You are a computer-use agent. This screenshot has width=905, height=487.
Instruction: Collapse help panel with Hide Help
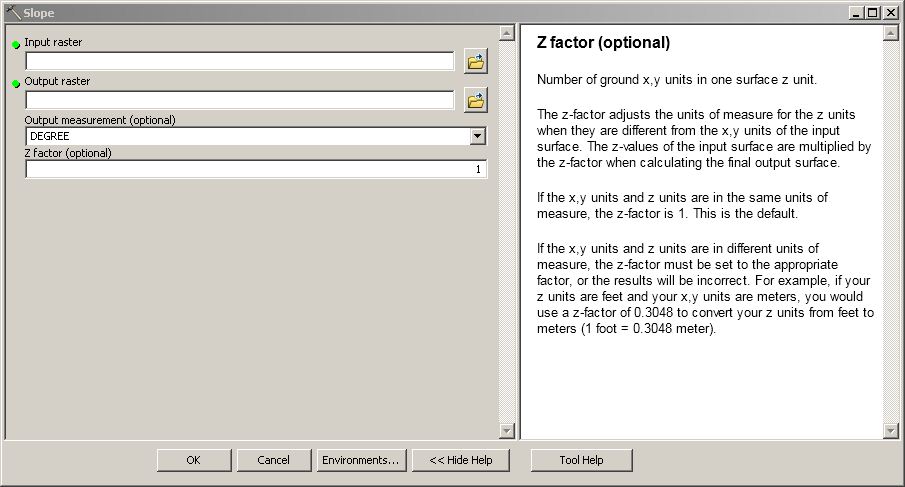click(x=461, y=460)
